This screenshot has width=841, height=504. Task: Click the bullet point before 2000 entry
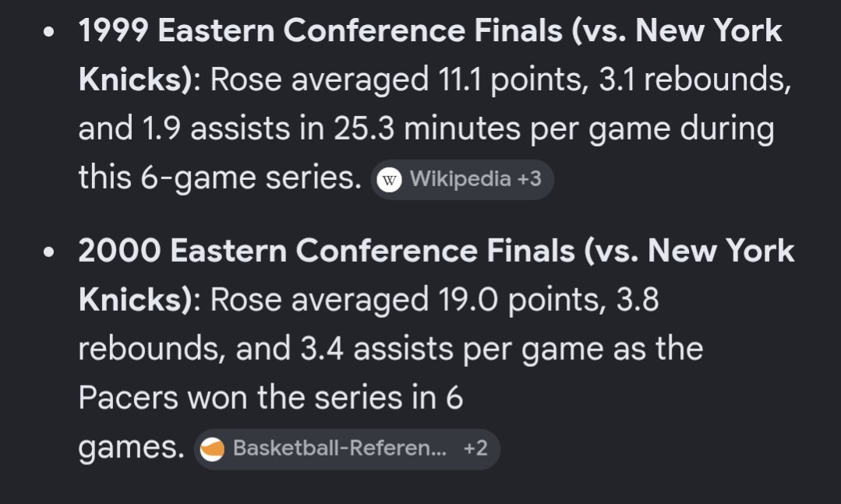point(49,252)
